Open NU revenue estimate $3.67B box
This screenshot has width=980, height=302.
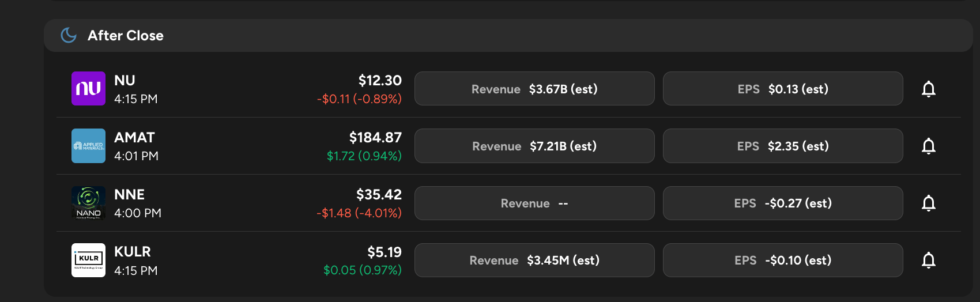click(x=534, y=89)
